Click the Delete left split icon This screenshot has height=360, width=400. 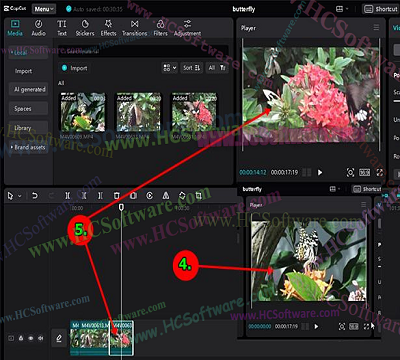tap(84, 196)
